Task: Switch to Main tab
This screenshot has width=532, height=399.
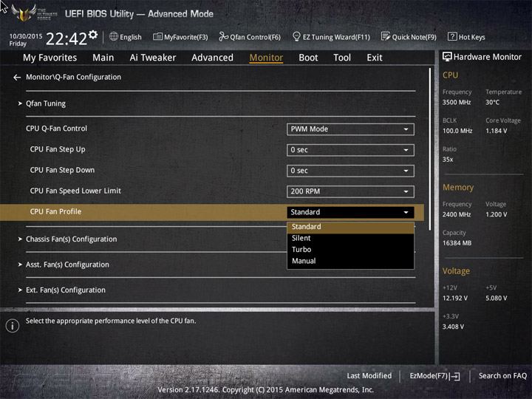Action: (103, 58)
